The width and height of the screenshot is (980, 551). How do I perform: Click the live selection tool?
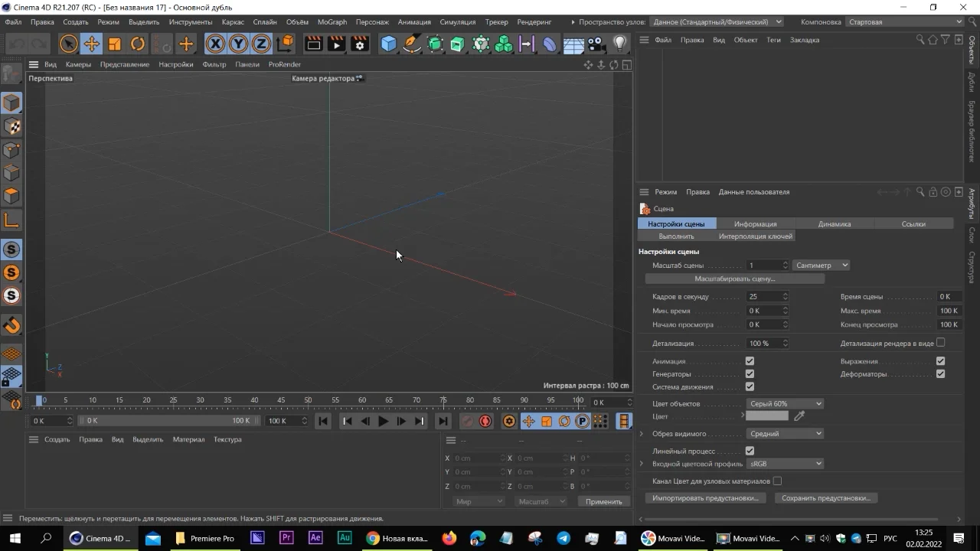point(68,44)
